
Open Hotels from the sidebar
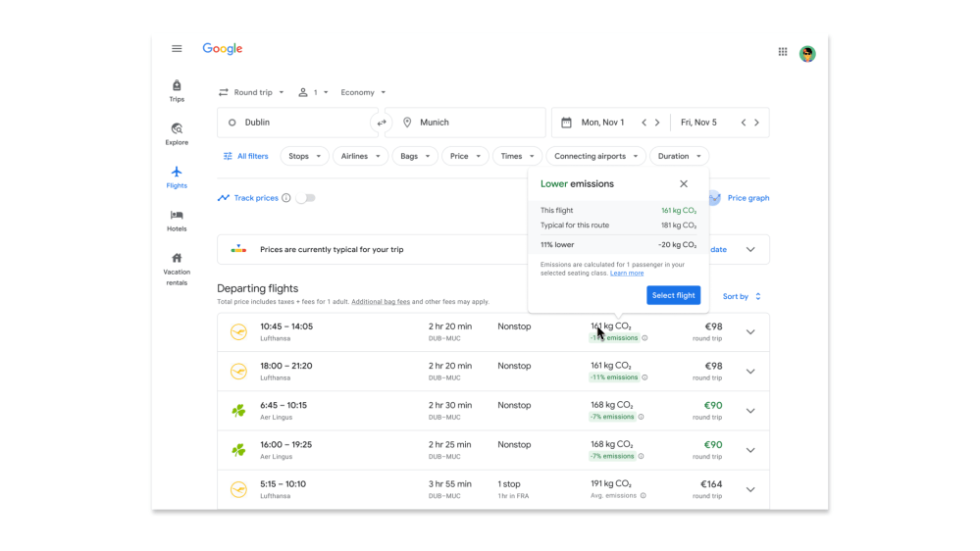pos(177,221)
